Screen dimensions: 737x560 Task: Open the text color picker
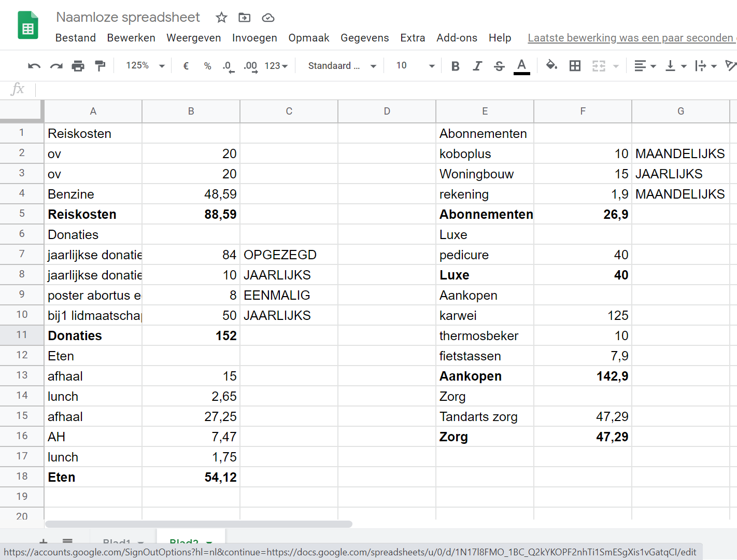point(522,66)
